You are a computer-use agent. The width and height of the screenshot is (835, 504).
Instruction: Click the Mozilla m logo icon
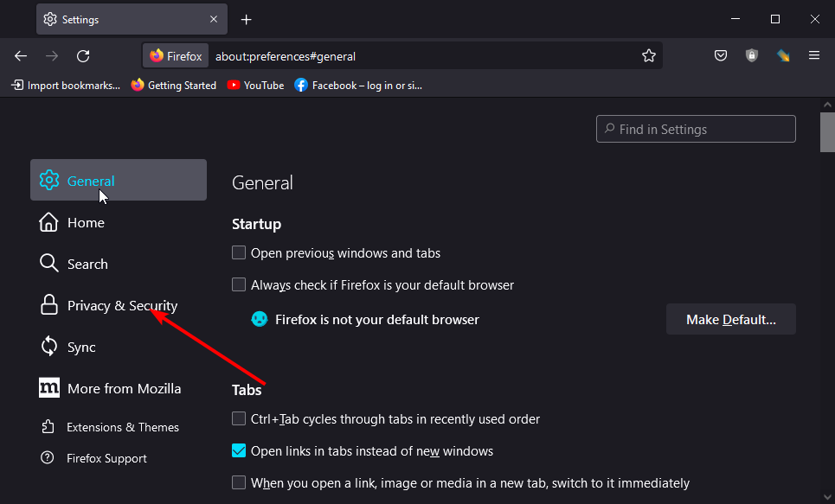tap(49, 388)
